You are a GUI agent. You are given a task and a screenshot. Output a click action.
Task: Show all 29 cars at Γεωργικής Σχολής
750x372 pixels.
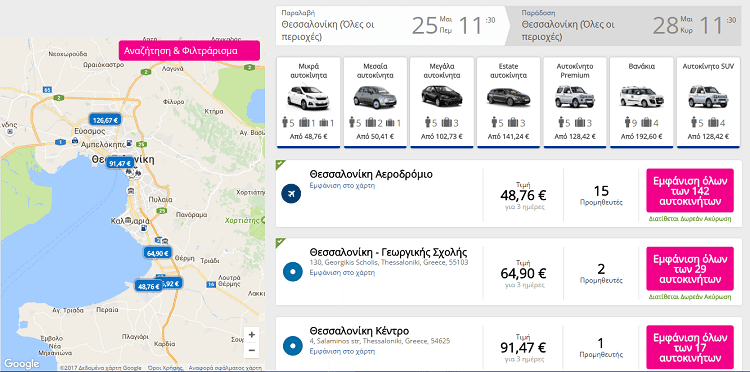[690, 269]
